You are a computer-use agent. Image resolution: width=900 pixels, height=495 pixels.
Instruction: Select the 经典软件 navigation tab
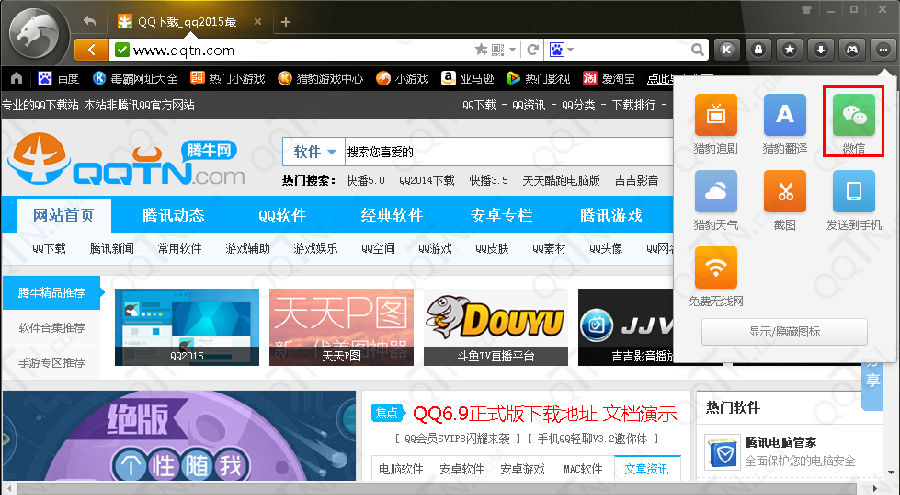391,215
